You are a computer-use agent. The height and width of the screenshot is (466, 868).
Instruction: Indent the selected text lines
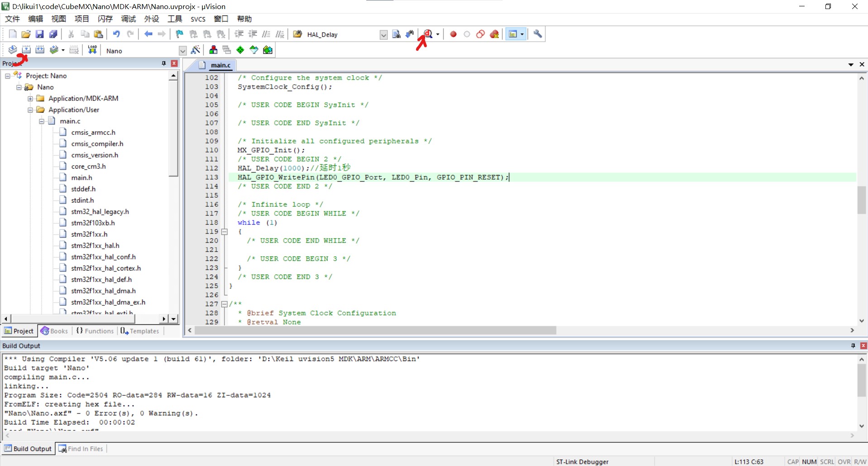tap(239, 34)
